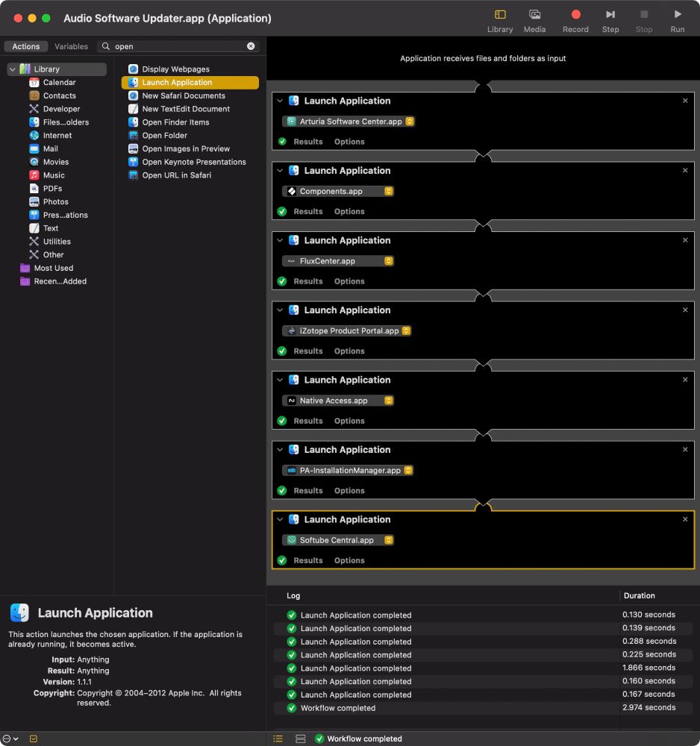Show Results for the Arturia Software Center action

pos(307,141)
